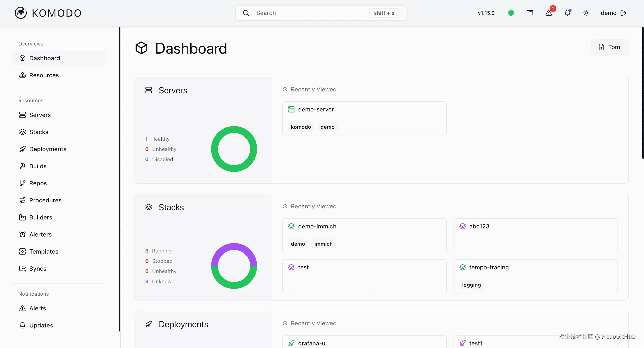
Task: Toggle light/dark theme sun icon
Action: [586, 13]
